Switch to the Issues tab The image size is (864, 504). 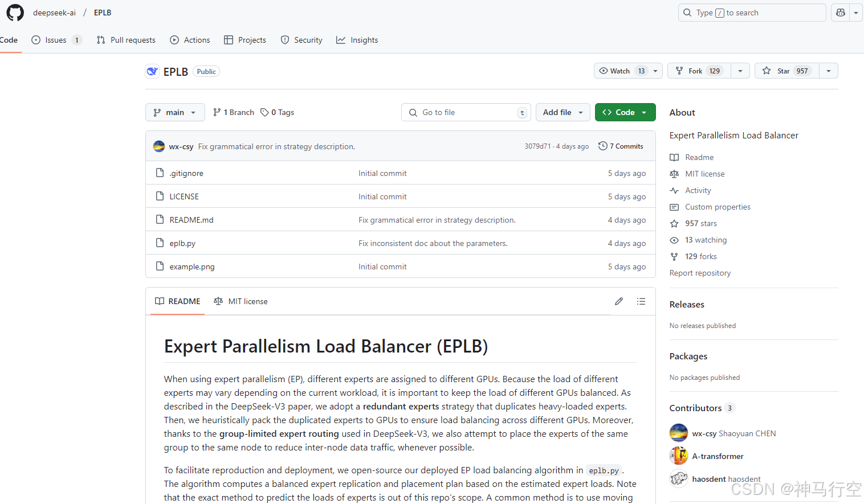click(x=56, y=40)
